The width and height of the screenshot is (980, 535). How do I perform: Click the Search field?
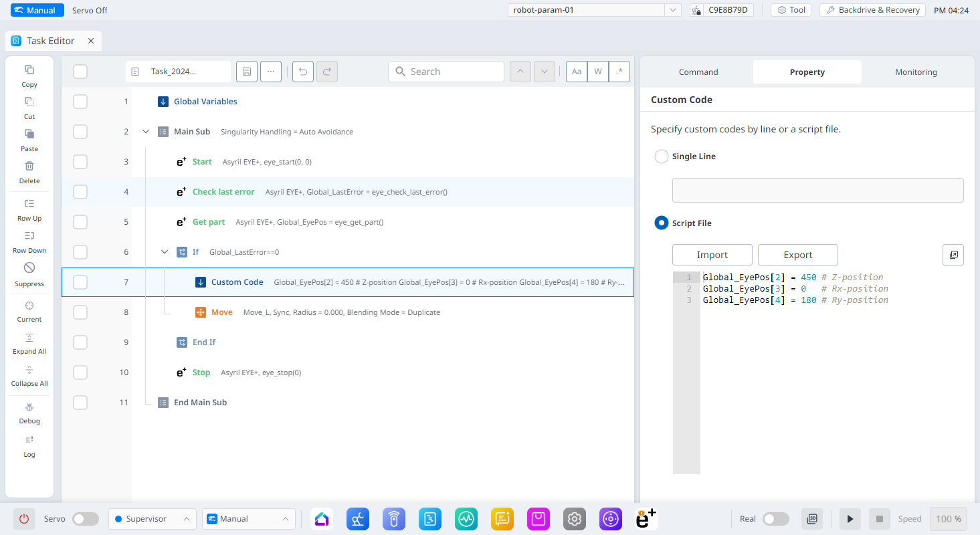(446, 72)
